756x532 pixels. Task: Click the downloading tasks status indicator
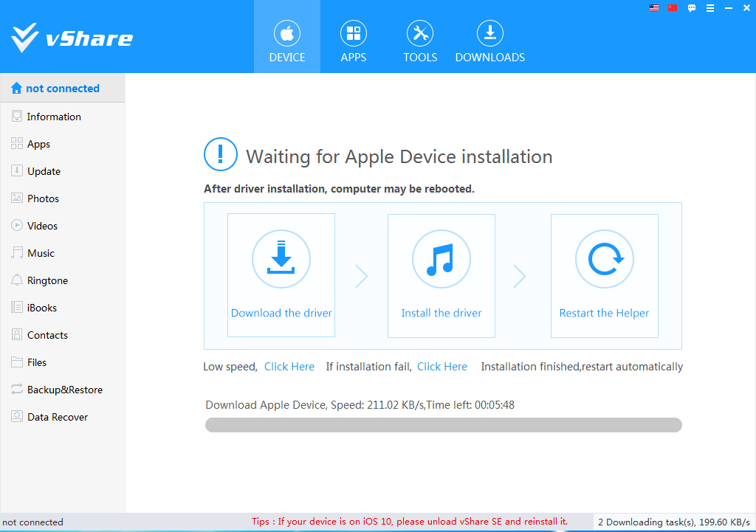tap(673, 522)
